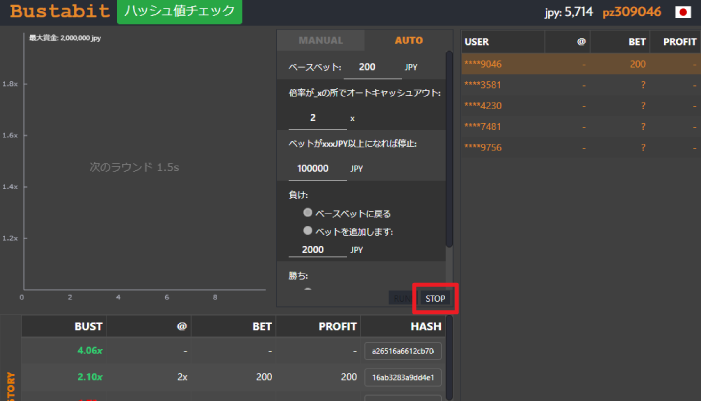Click the 次のラウンド 1.5s countdown text
The image size is (701, 401).
(x=134, y=167)
